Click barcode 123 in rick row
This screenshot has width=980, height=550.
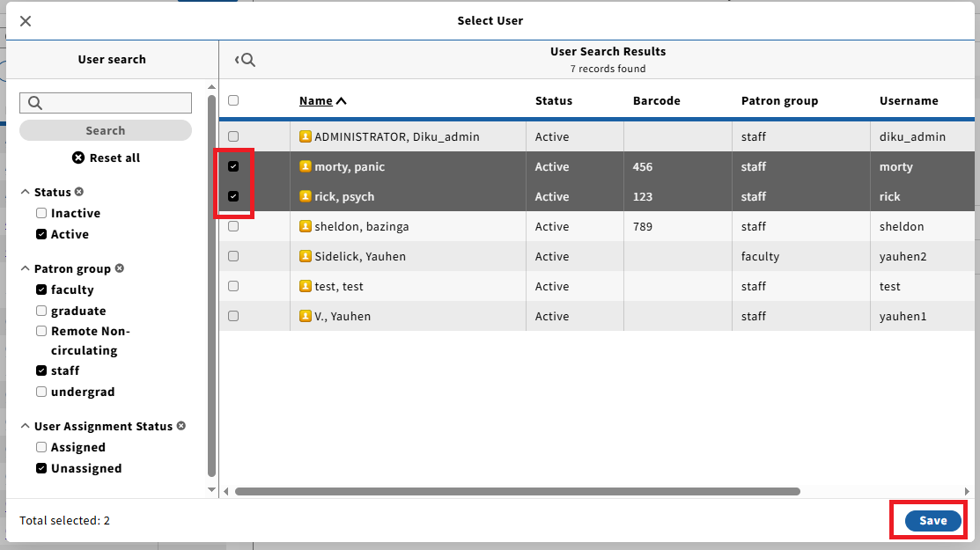click(643, 196)
